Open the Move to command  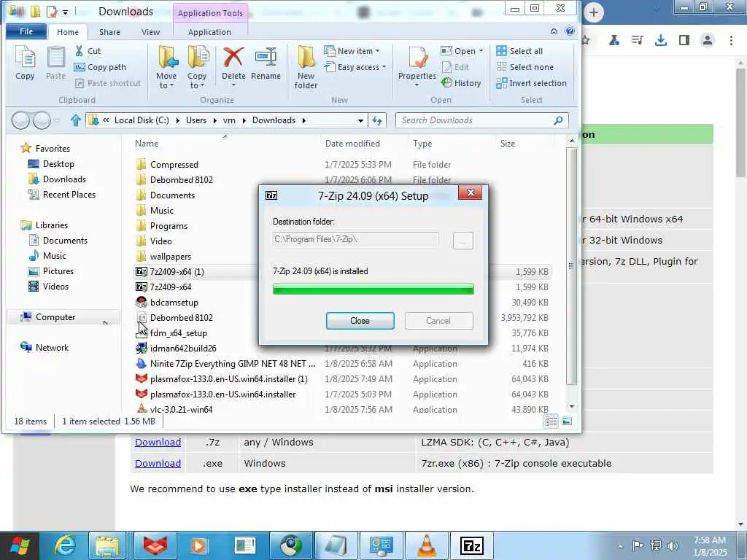pyautogui.click(x=166, y=67)
